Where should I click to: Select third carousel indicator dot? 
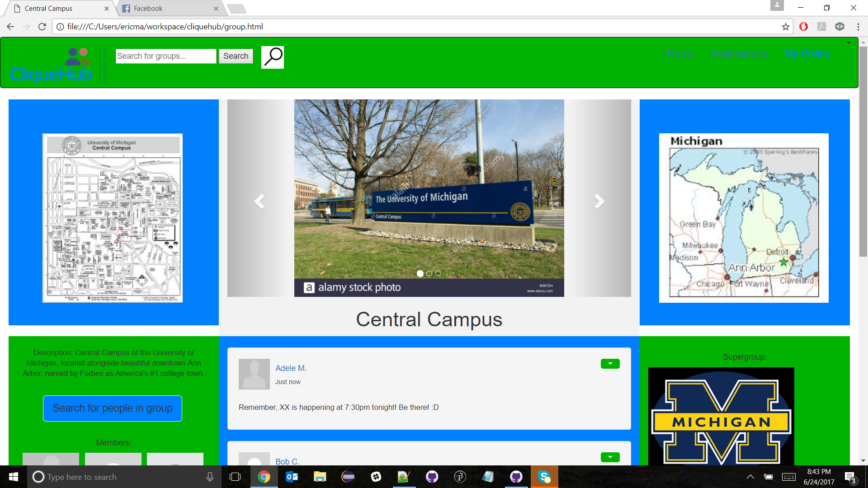click(x=438, y=273)
